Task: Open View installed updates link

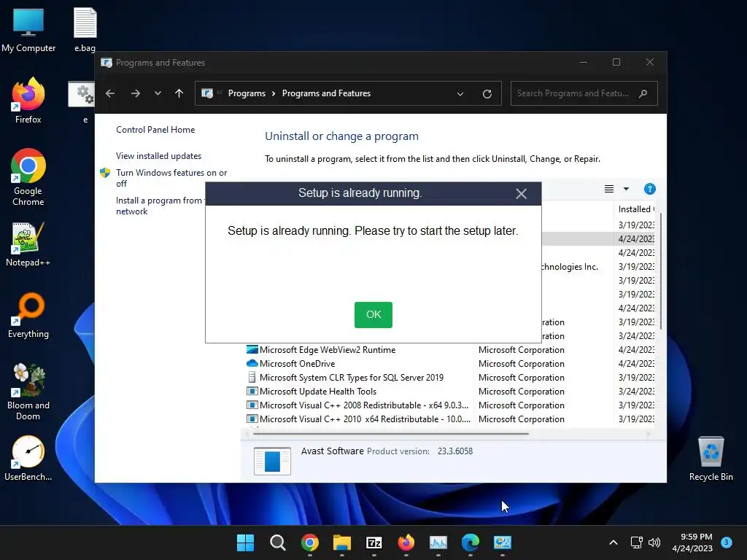Action: pyautogui.click(x=158, y=156)
